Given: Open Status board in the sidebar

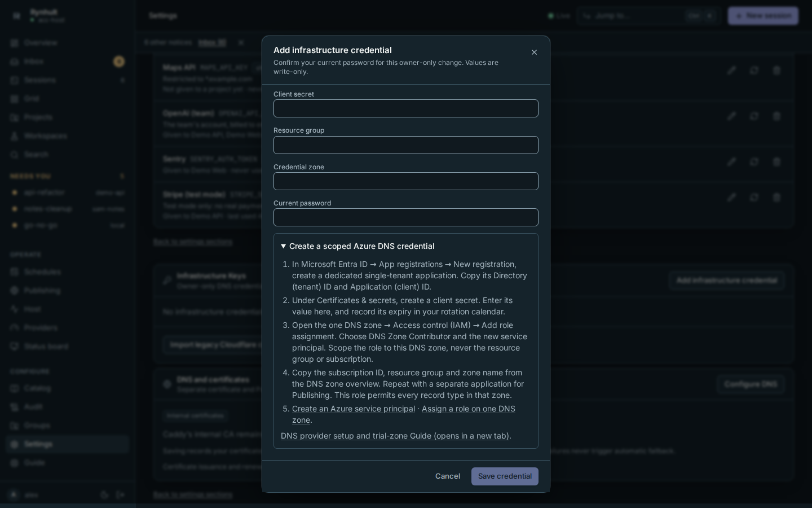Looking at the screenshot, I should pyautogui.click(x=68, y=347).
